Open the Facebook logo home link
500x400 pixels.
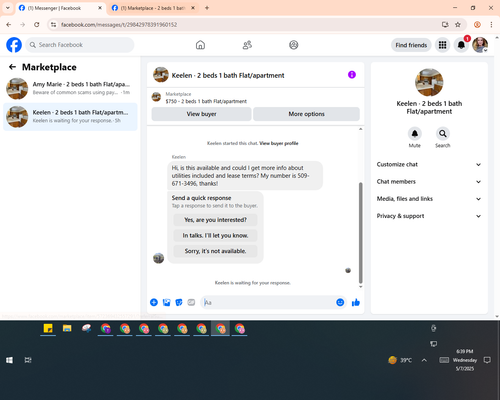(14, 45)
